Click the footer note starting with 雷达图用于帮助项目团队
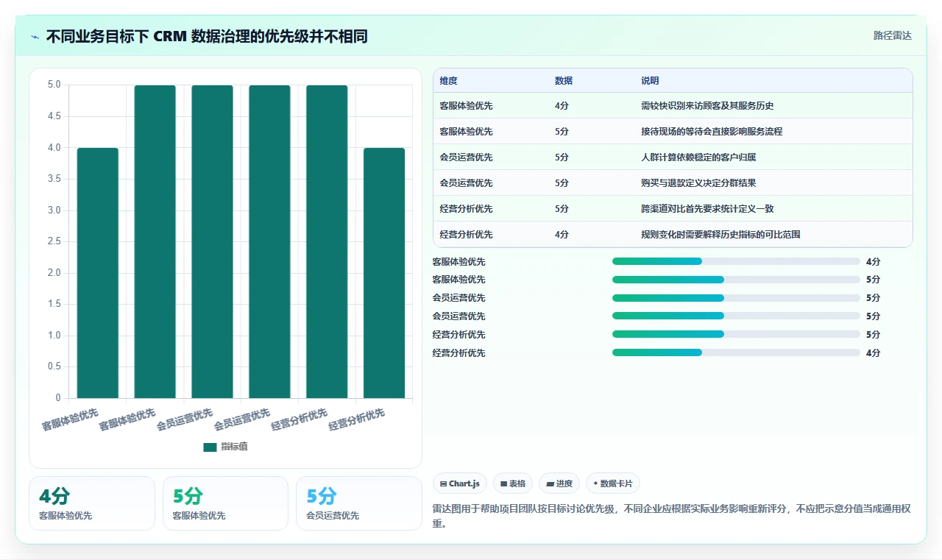 click(672, 517)
